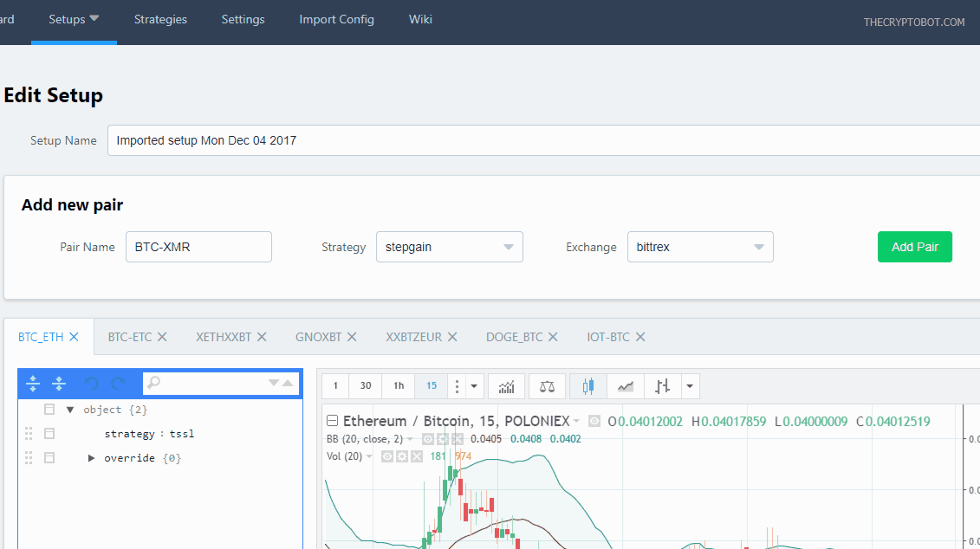Collapse all fields in JSON editor
Viewport: 980px width, 549px height.
(x=59, y=383)
